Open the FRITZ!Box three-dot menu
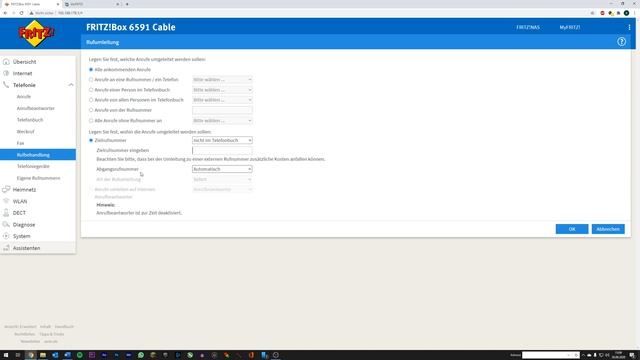This screenshot has width=640, height=360. (629, 27)
